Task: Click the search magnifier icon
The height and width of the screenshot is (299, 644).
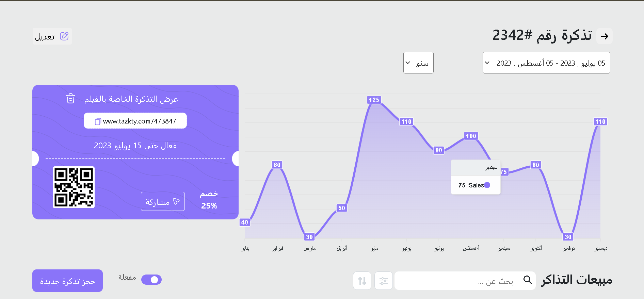Action: [528, 280]
